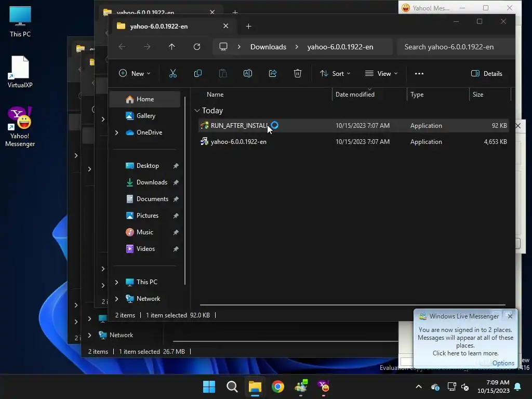532x399 pixels.
Task: Close the Windows Live Messenger notification
Action: [510, 316]
